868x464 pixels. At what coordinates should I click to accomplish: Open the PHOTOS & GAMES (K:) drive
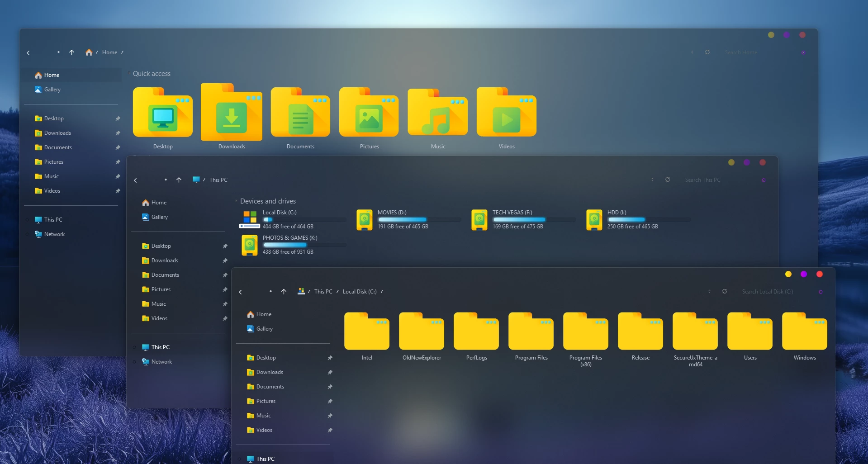tap(250, 245)
